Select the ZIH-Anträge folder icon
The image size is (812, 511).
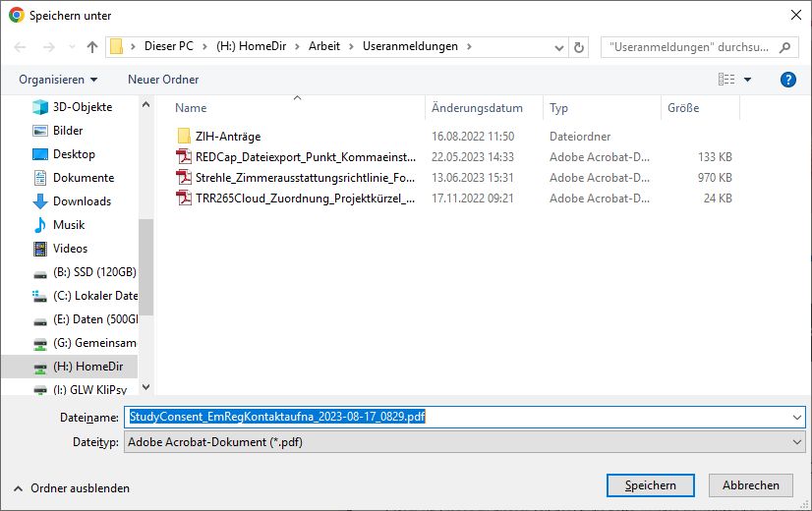pyautogui.click(x=183, y=137)
